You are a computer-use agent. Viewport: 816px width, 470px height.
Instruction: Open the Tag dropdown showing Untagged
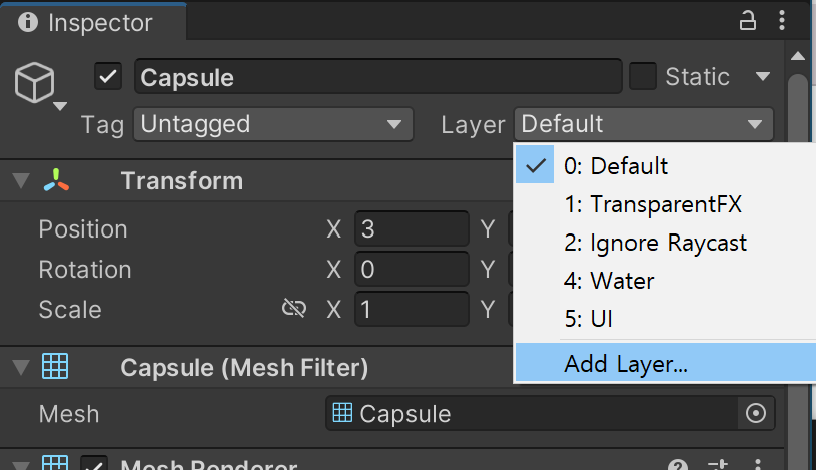(x=272, y=124)
